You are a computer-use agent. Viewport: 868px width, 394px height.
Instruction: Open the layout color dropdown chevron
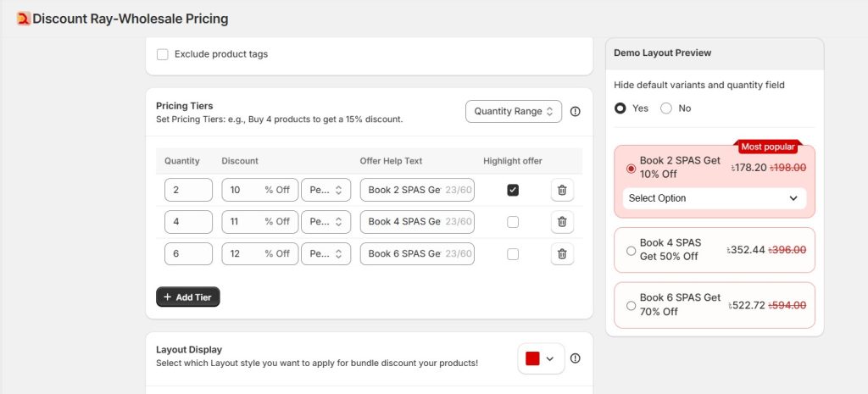click(549, 358)
